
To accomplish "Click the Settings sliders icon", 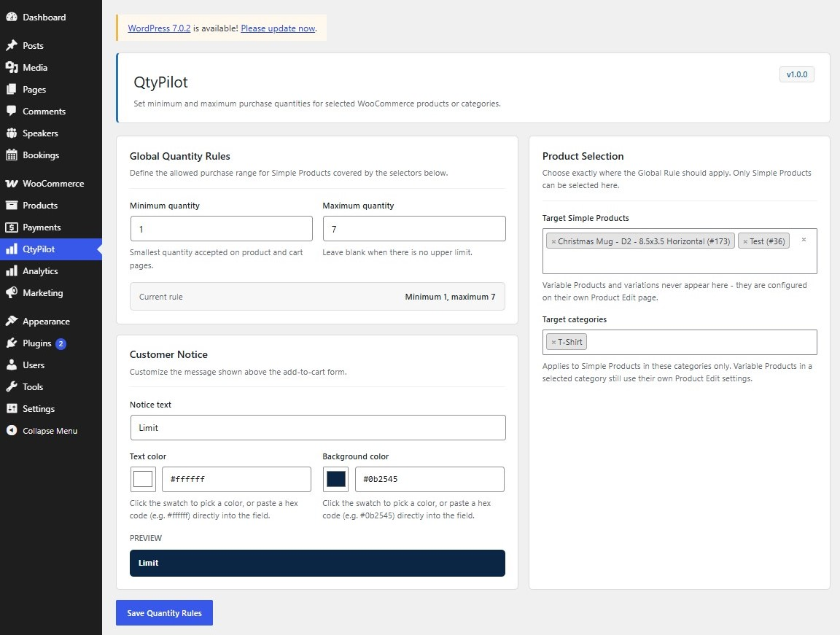I will tap(11, 408).
